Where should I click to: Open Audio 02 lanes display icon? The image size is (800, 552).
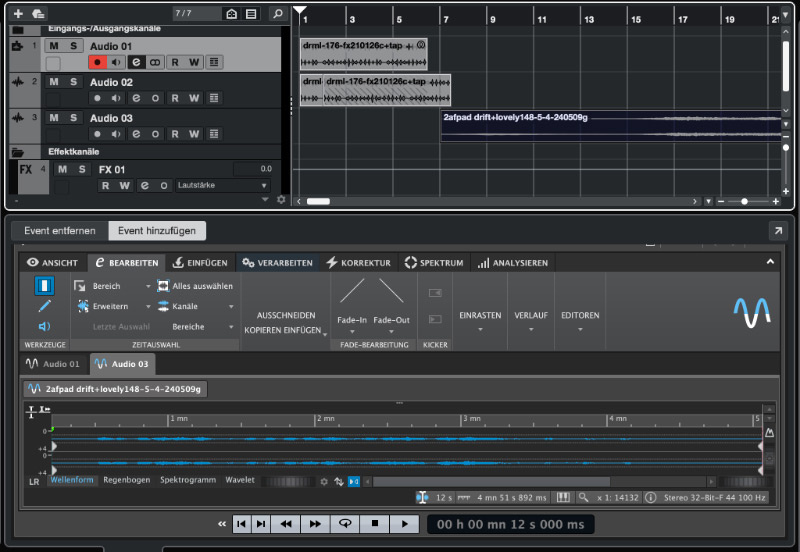[x=214, y=98]
